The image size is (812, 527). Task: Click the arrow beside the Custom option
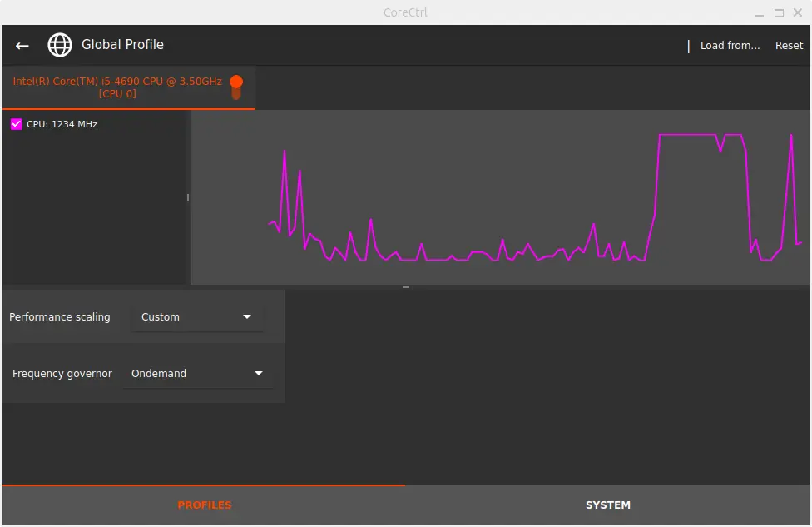pyautogui.click(x=247, y=317)
